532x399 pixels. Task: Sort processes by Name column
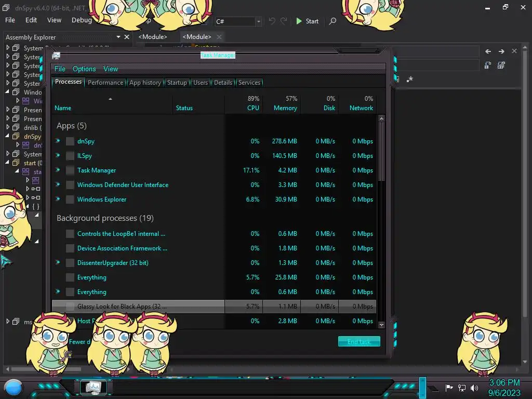[x=112, y=103]
